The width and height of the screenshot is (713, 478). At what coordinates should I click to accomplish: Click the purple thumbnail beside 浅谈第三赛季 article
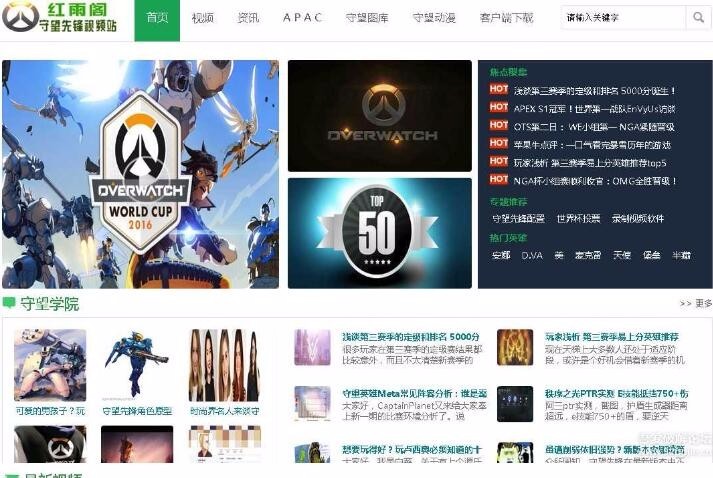click(x=312, y=347)
